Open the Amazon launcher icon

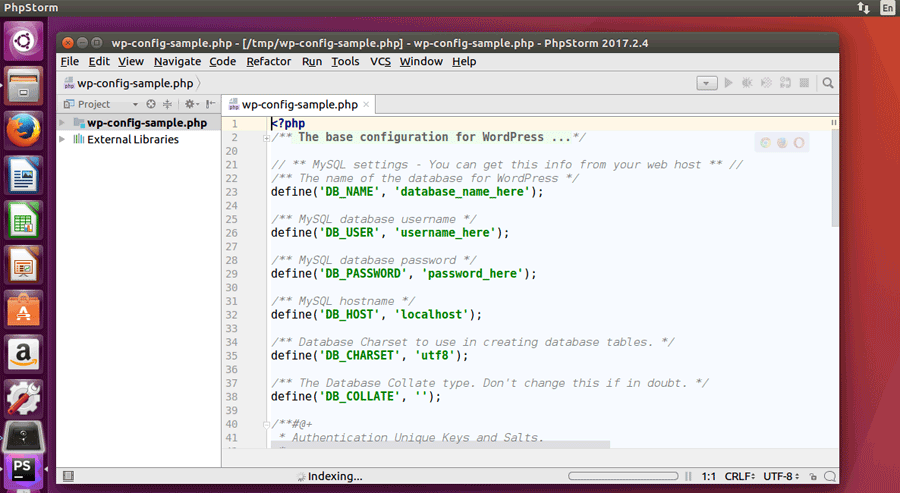click(23, 354)
